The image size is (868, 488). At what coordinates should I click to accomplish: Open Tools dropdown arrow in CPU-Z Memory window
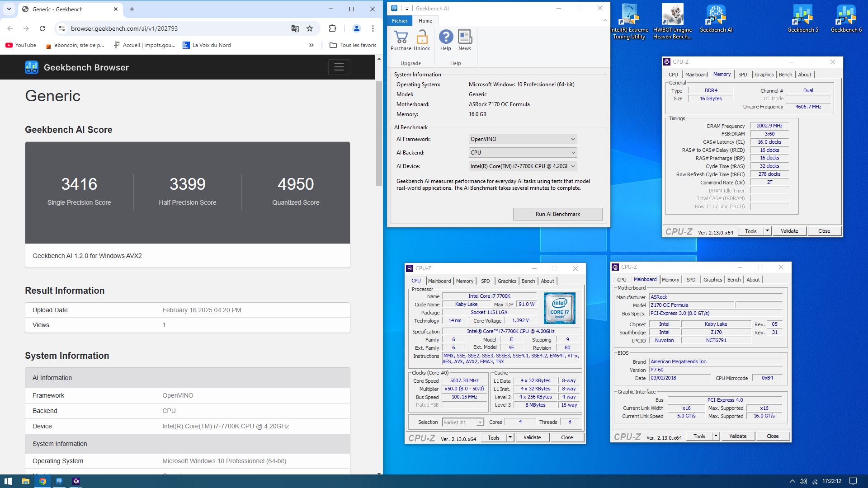767,231
